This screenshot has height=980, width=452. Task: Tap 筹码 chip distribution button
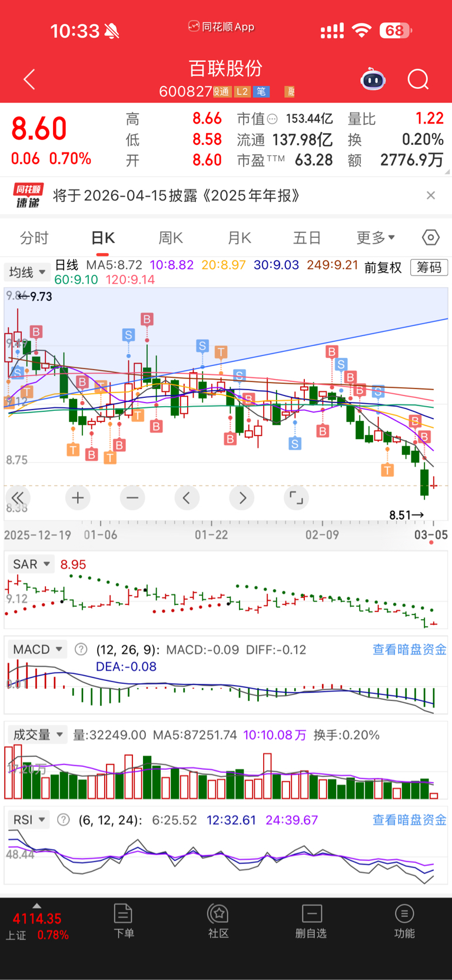pyautogui.click(x=429, y=267)
